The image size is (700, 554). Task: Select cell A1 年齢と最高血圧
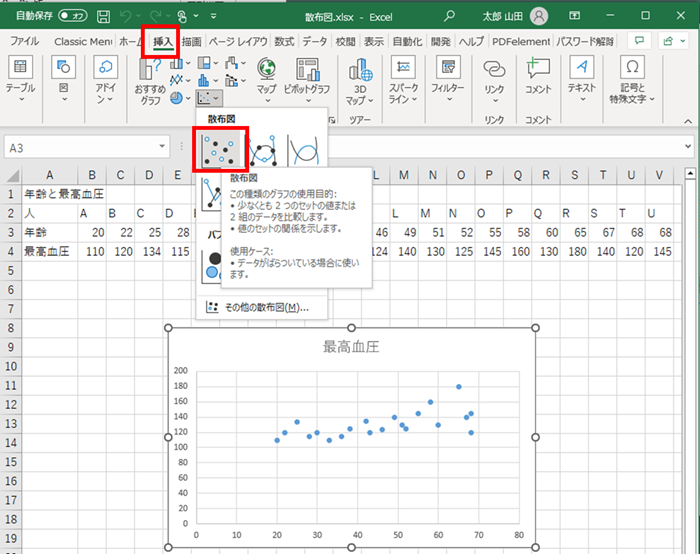click(50, 194)
